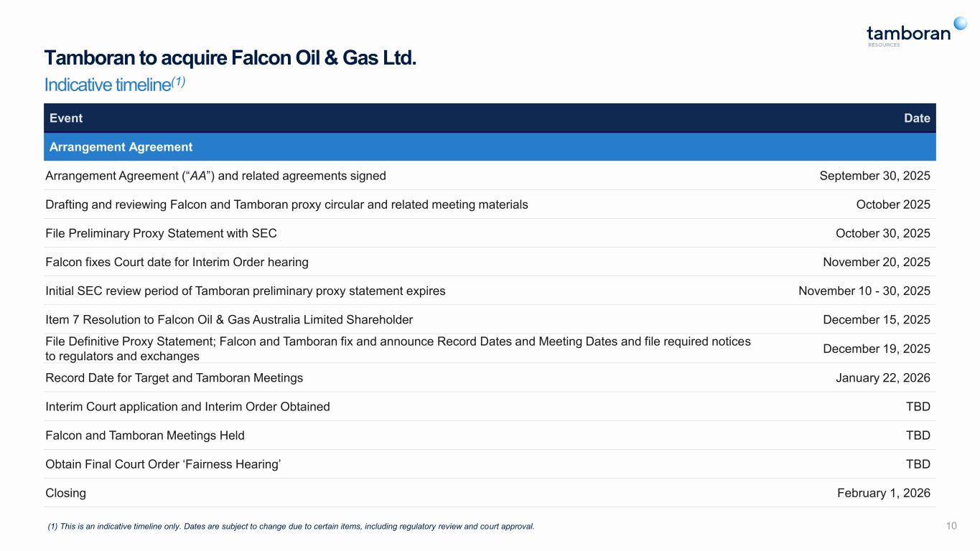This screenshot has width=980, height=551.
Task: Click 'File Preliminary Proxy Statement with SEC'
Action: 161,233
